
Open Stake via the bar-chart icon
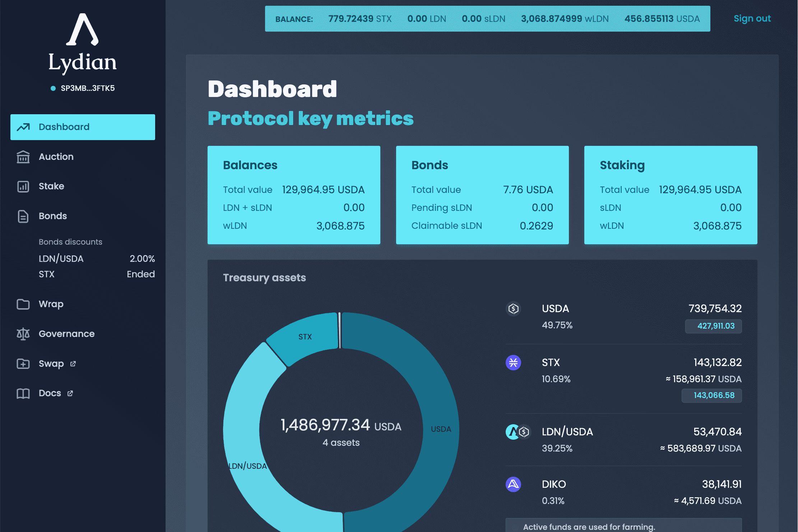[23, 186]
